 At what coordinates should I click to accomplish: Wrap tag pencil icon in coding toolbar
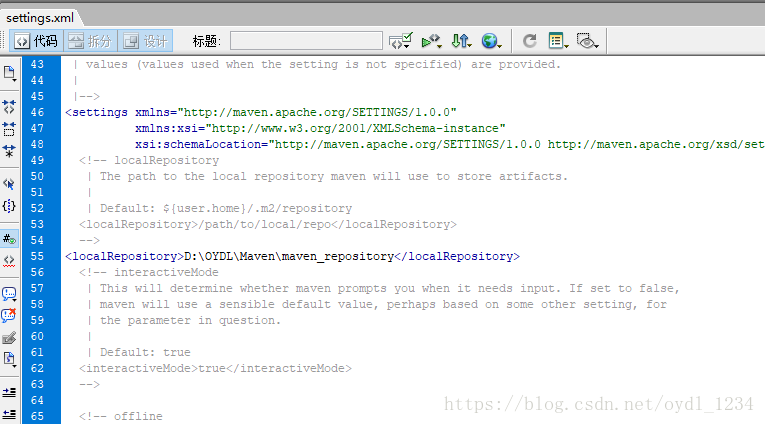[9, 338]
